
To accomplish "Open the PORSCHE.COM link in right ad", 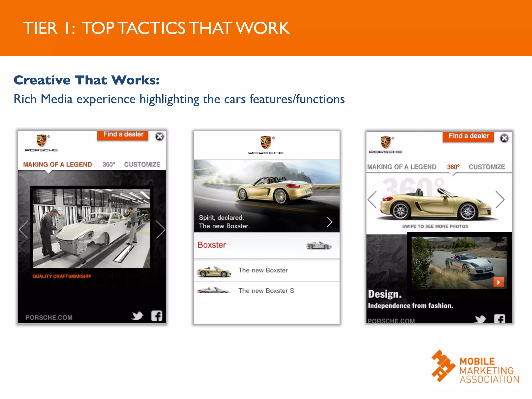I will tap(391, 321).
